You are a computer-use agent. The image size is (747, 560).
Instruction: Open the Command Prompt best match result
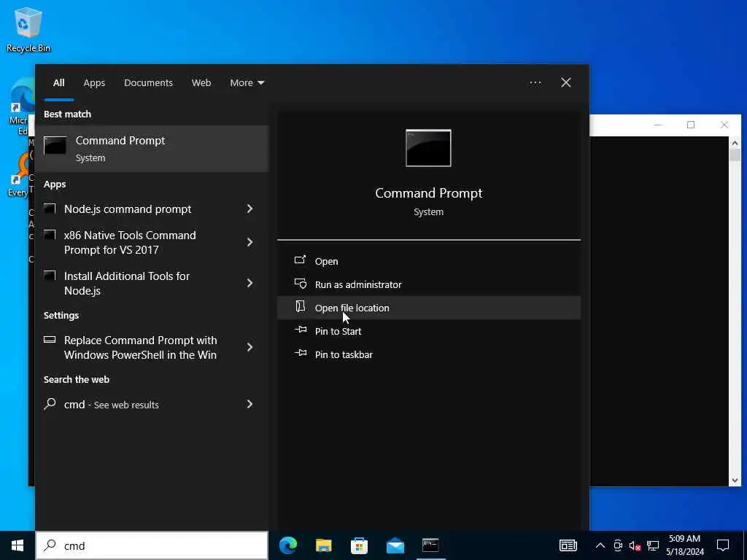pyautogui.click(x=152, y=149)
